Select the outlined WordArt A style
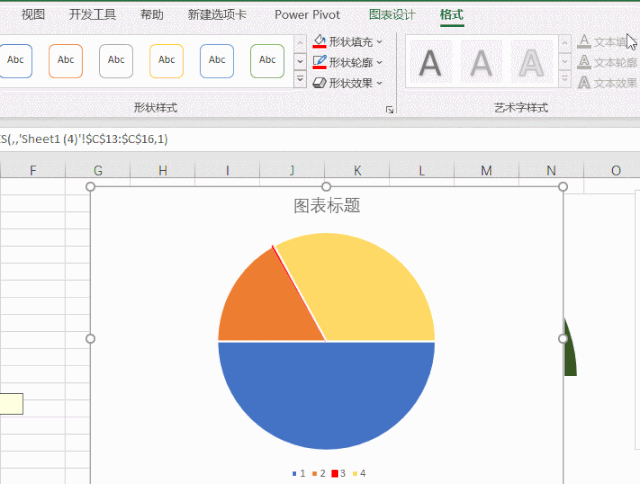This screenshot has width=640, height=484. [x=531, y=62]
